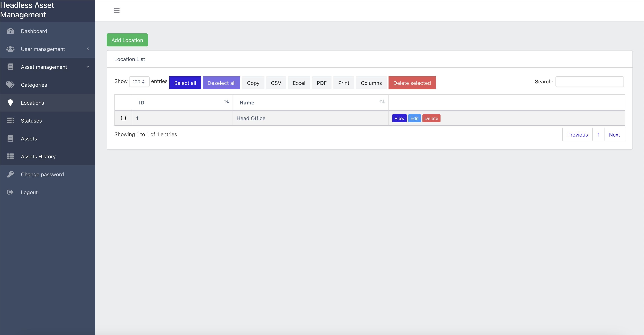The image size is (644, 335).
Task: Click the Categories tags icon
Action: [10, 85]
